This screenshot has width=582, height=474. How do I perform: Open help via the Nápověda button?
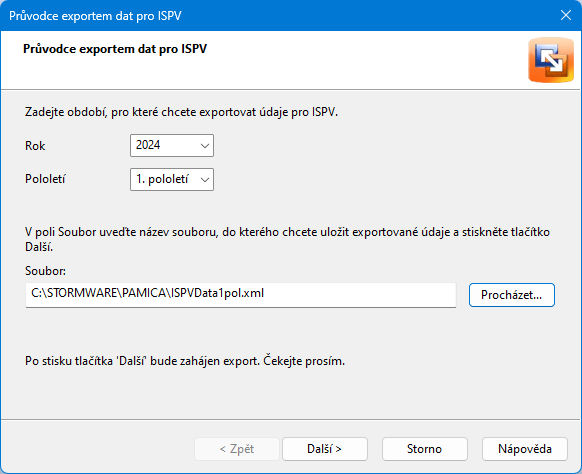pyautogui.click(x=525, y=449)
